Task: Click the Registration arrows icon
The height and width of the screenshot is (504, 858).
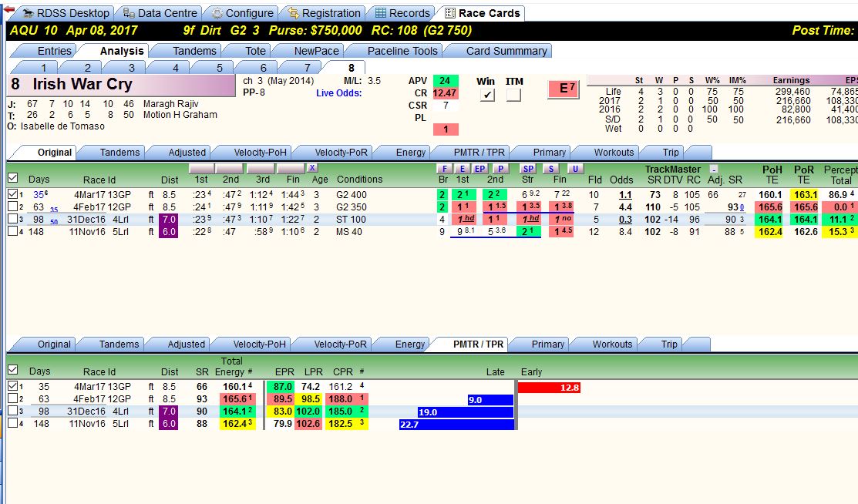Action: pyautogui.click(x=294, y=13)
